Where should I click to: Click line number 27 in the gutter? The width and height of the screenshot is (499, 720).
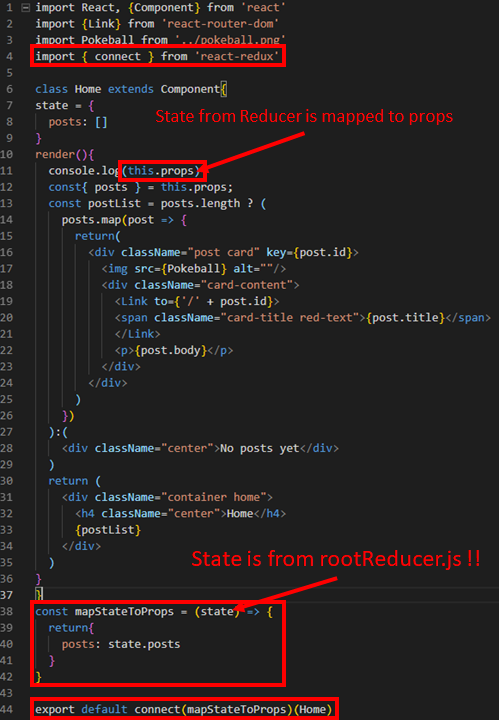pyautogui.click(x=6, y=432)
